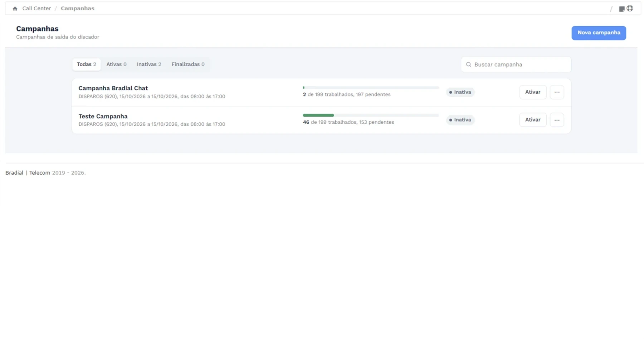This screenshot has width=644, height=340.
Task: Go to Call Center in the breadcrumb
Action: point(36,8)
